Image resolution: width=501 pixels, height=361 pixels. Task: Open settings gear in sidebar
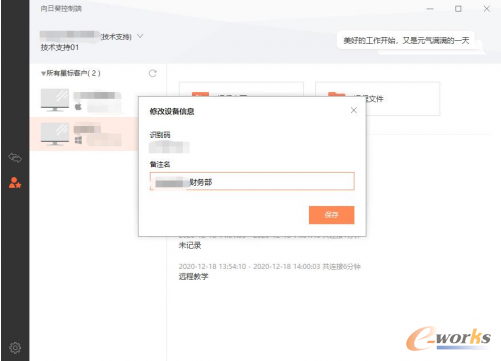pyautogui.click(x=15, y=348)
